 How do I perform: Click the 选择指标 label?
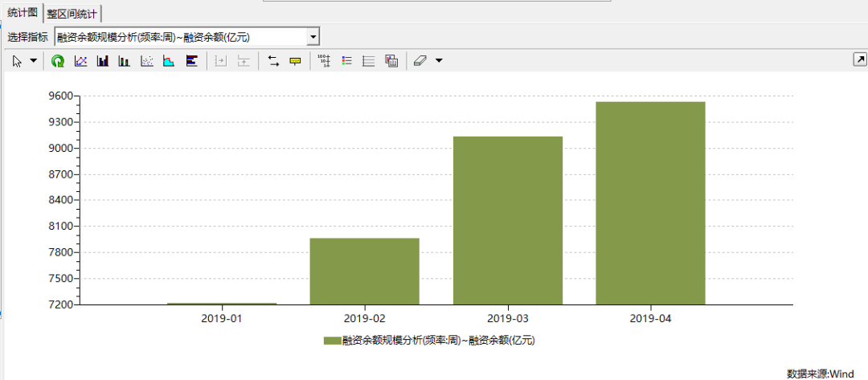[x=27, y=37]
